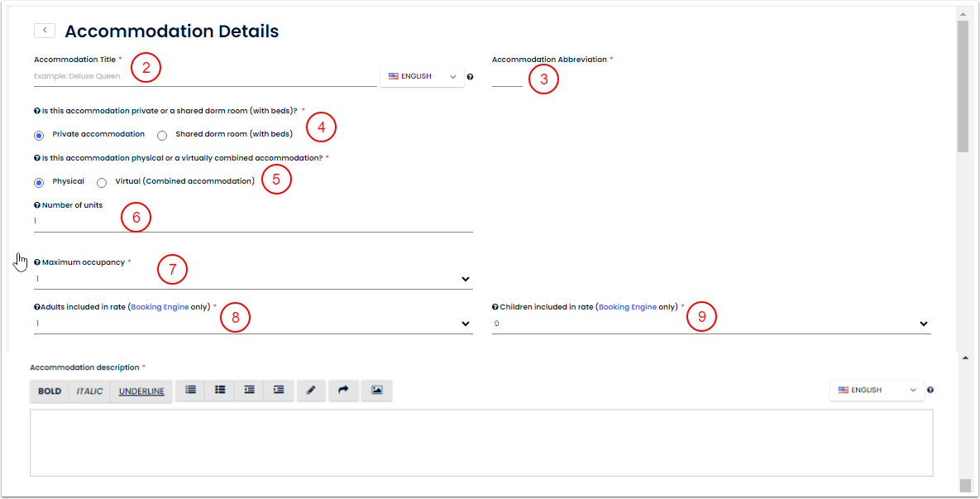Expand the Maximum occupancy dropdown
Image resolution: width=980 pixels, height=499 pixels.
[x=253, y=279]
